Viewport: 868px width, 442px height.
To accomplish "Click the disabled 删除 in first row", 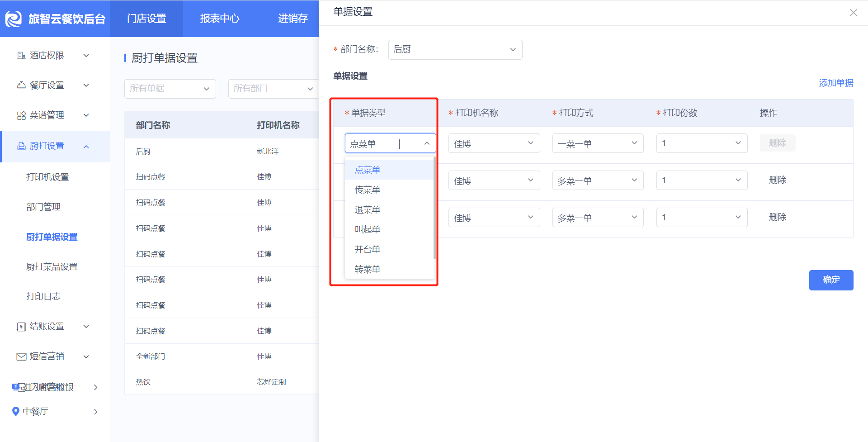I will point(778,143).
